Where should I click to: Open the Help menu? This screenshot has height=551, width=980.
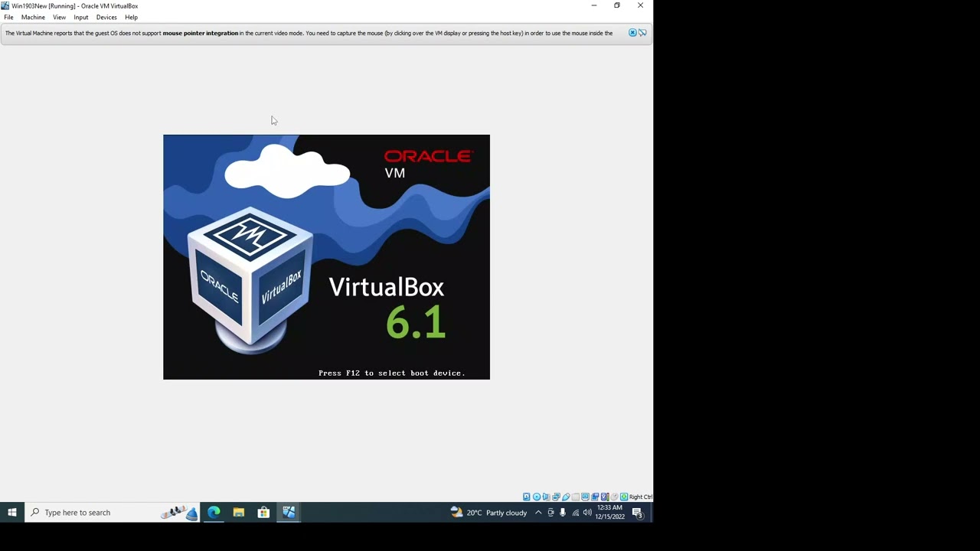coord(131,18)
